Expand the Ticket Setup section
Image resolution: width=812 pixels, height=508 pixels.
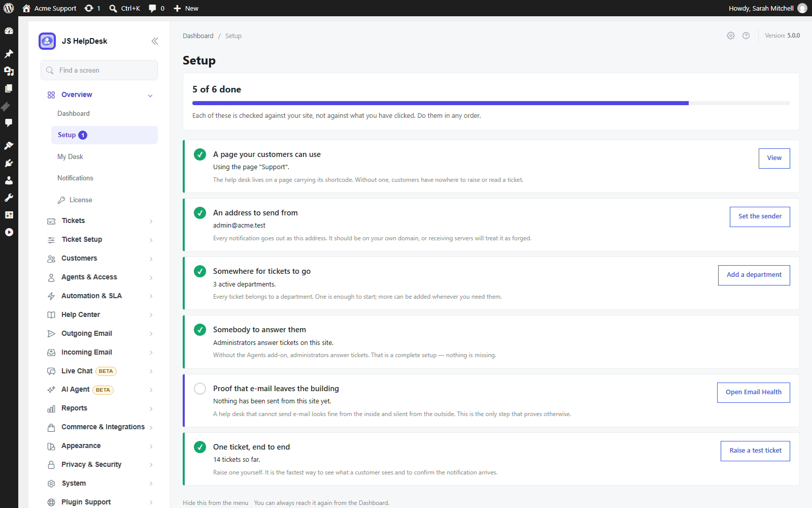pos(99,240)
